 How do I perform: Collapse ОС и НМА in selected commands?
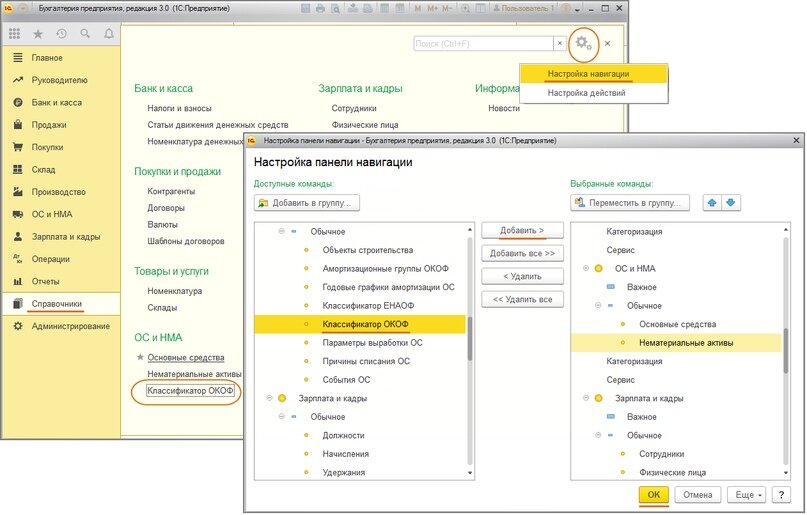(586, 269)
